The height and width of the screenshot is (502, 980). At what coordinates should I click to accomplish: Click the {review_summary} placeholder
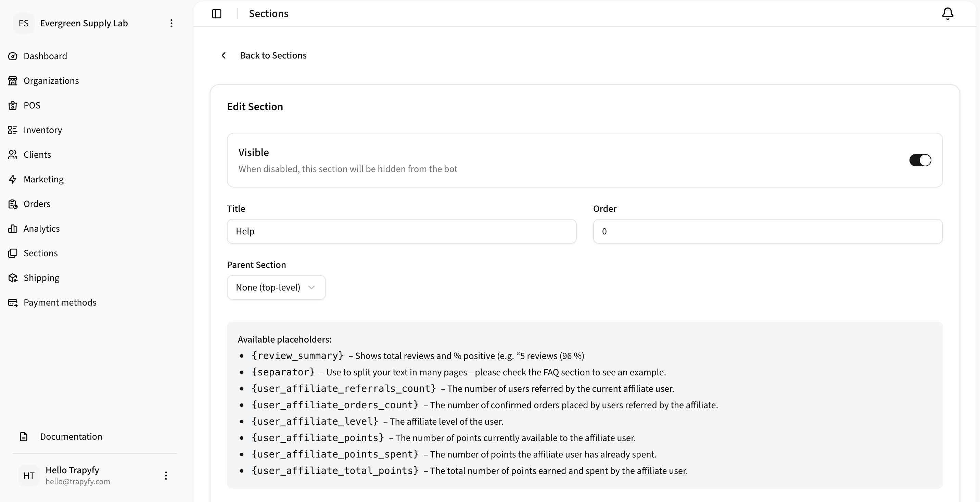pos(297,356)
